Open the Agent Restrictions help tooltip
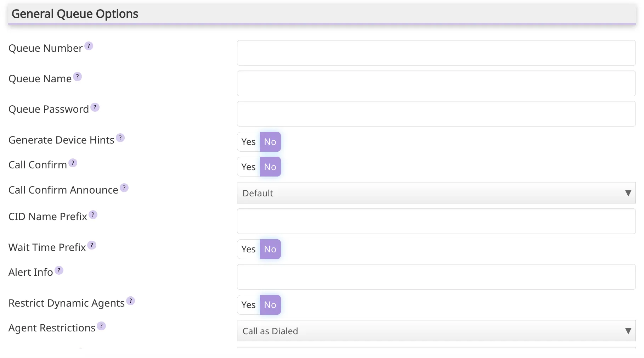This screenshot has height=358, width=644. pyautogui.click(x=101, y=325)
